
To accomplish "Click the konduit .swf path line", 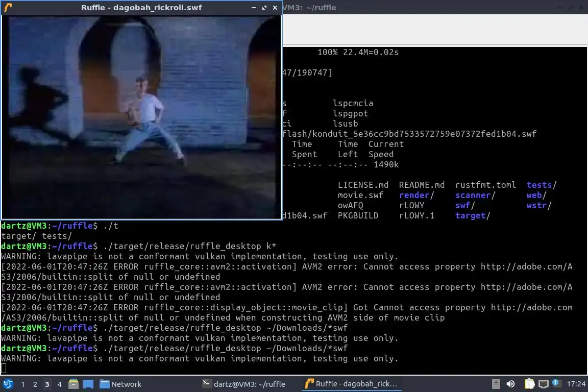I will 409,134.
